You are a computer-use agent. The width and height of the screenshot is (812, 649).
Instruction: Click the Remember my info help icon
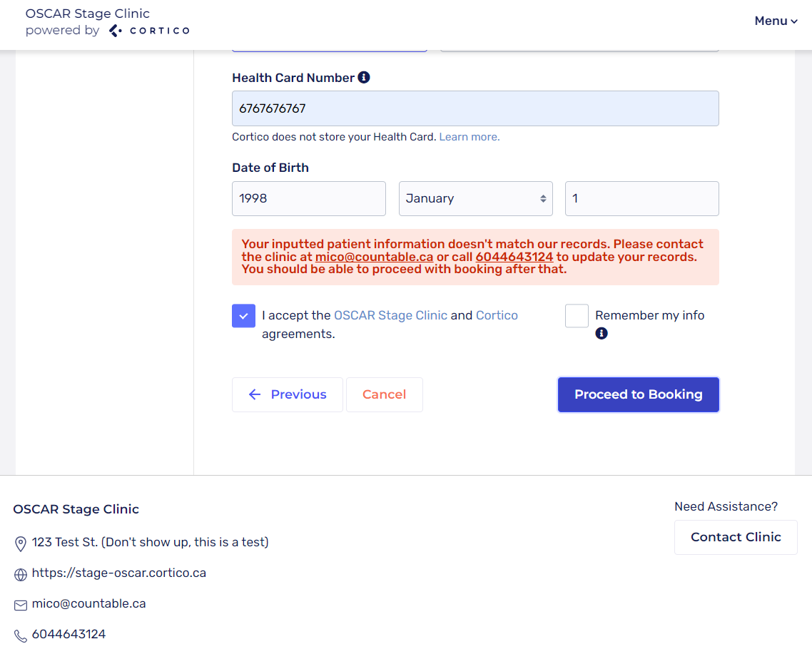[x=602, y=333]
